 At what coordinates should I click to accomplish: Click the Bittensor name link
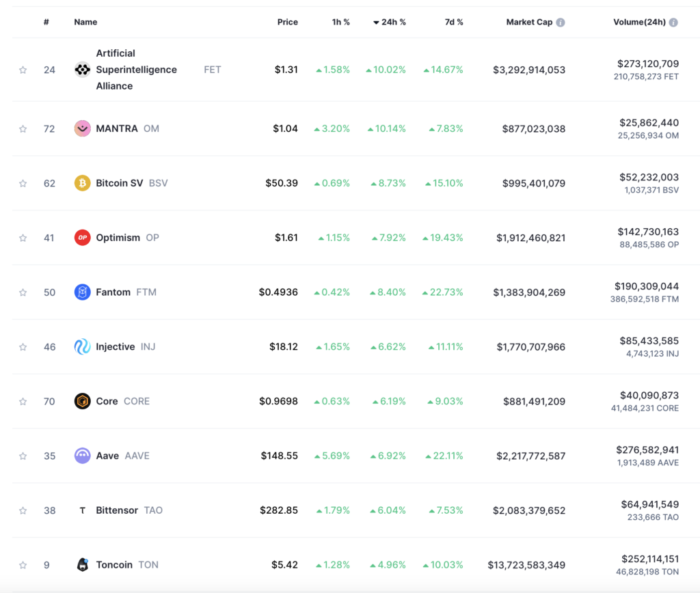(x=116, y=510)
